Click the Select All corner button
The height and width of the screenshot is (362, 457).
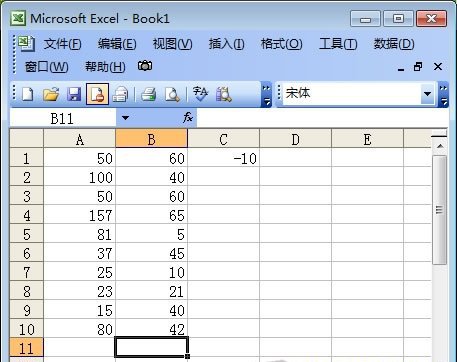[x=27, y=139]
